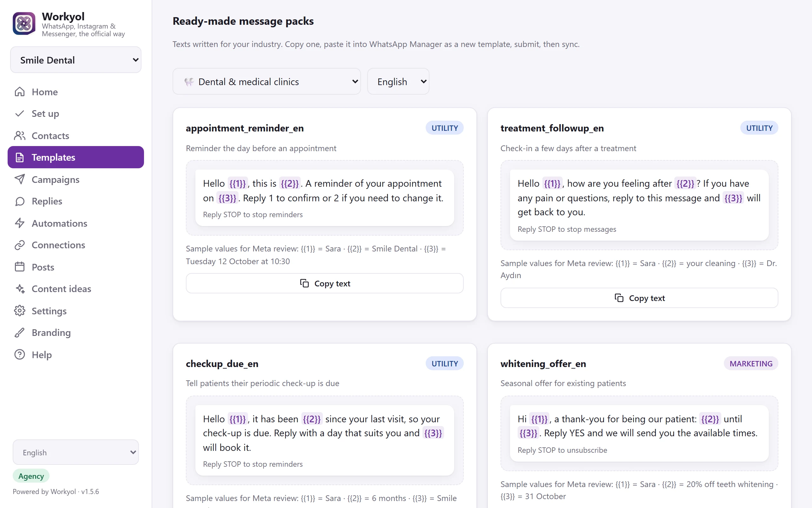Click the Connections link icon

20,245
